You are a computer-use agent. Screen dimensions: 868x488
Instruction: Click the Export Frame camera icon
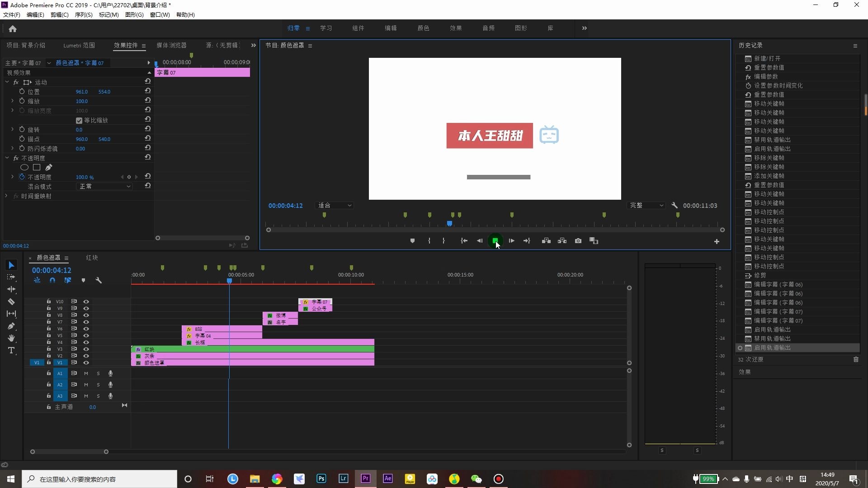coord(578,241)
